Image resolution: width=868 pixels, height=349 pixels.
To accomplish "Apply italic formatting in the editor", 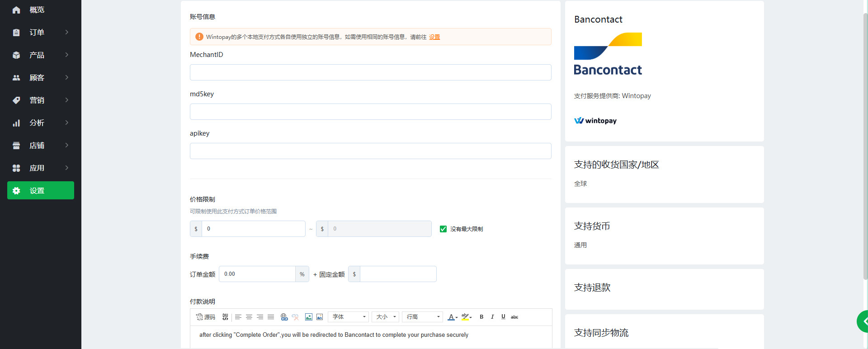I will (492, 317).
